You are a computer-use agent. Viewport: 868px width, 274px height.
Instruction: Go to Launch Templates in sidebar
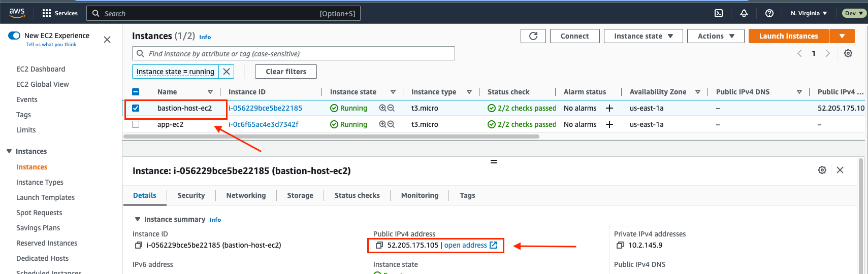pyautogui.click(x=45, y=197)
